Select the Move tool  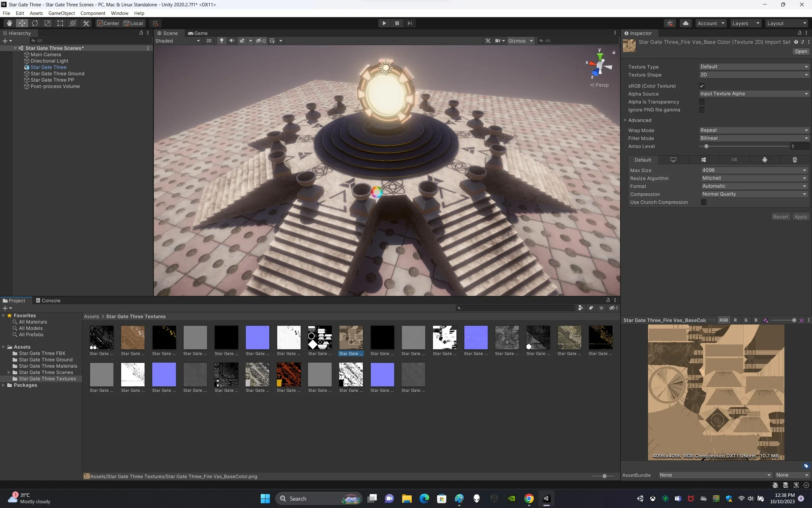pos(22,23)
